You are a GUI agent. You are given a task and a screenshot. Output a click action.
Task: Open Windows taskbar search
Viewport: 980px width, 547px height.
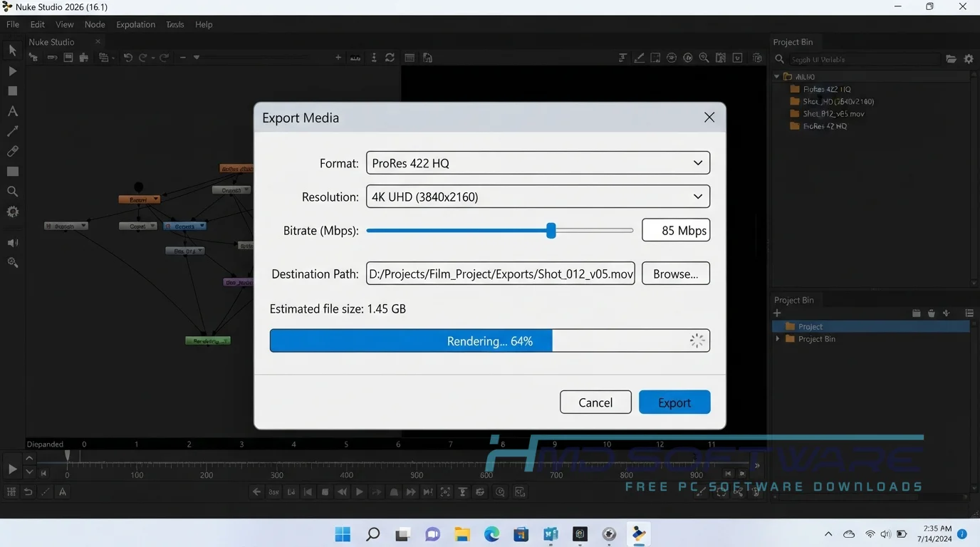pyautogui.click(x=372, y=534)
